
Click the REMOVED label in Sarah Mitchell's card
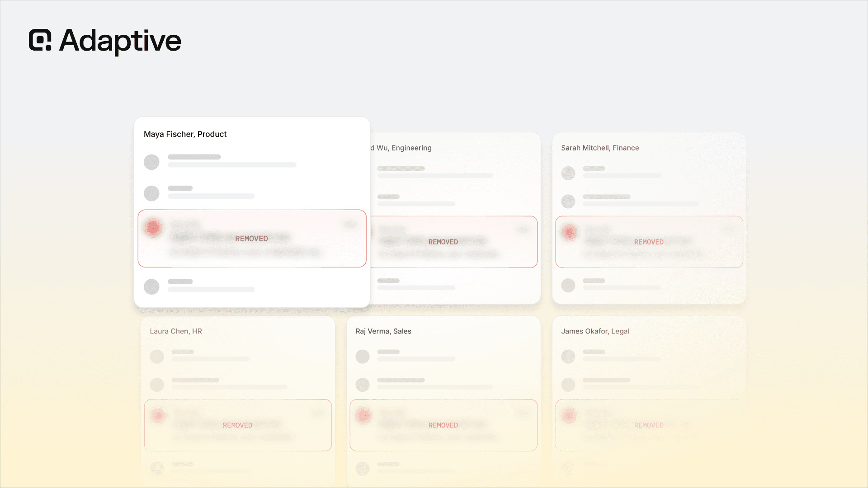tap(649, 242)
